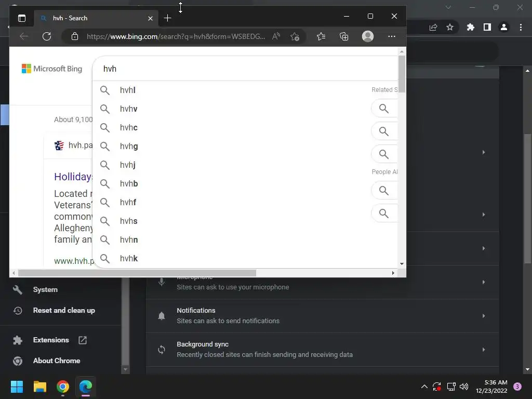
Task: Expand the Microphone site permission
Action: [484, 282]
